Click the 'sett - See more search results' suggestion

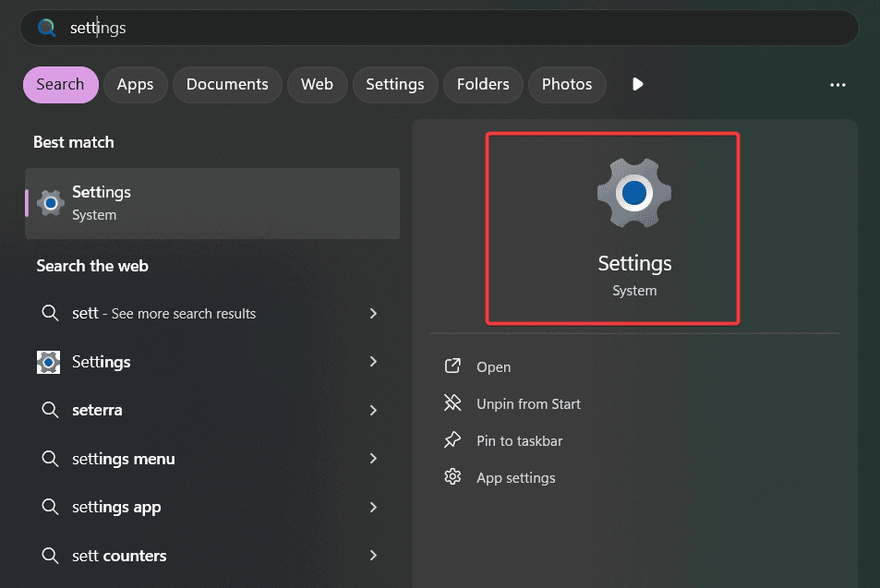coord(212,313)
